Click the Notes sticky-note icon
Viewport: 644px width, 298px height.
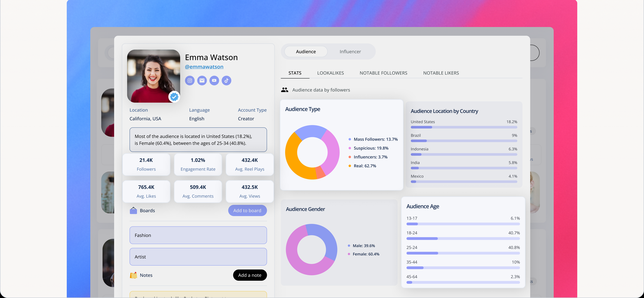[134, 275]
